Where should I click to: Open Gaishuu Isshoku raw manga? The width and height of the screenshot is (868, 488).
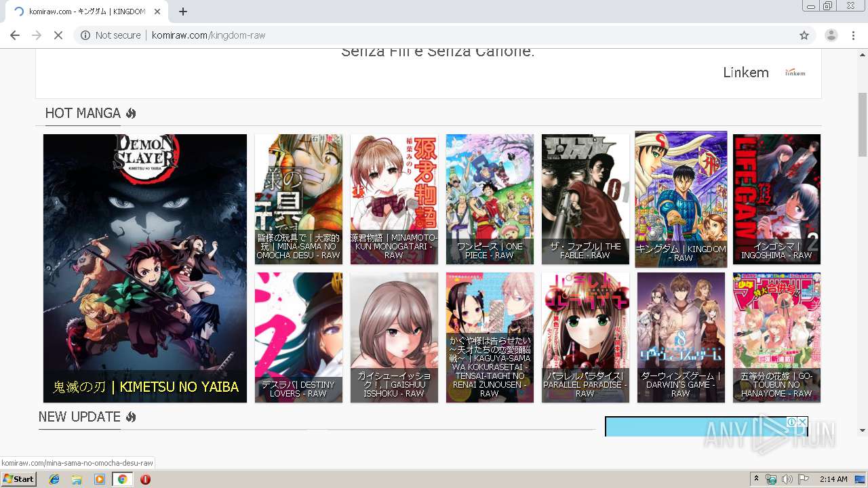[394, 338]
